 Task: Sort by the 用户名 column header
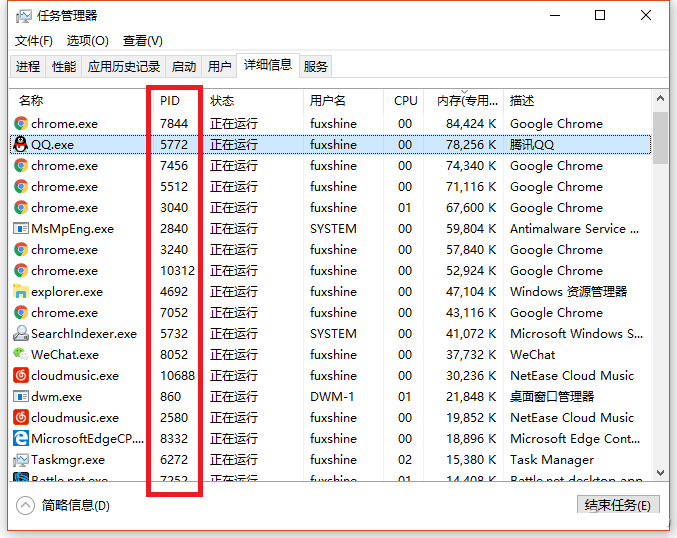pos(327,101)
